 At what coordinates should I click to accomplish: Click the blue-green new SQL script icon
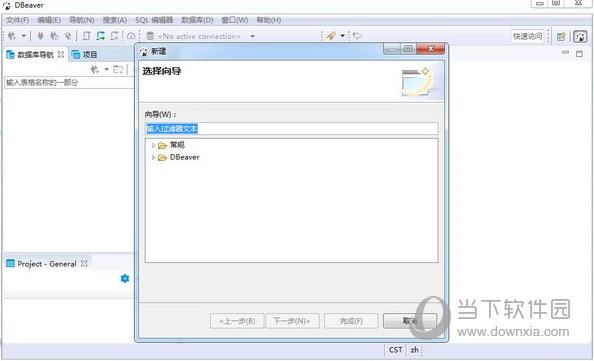point(100,36)
